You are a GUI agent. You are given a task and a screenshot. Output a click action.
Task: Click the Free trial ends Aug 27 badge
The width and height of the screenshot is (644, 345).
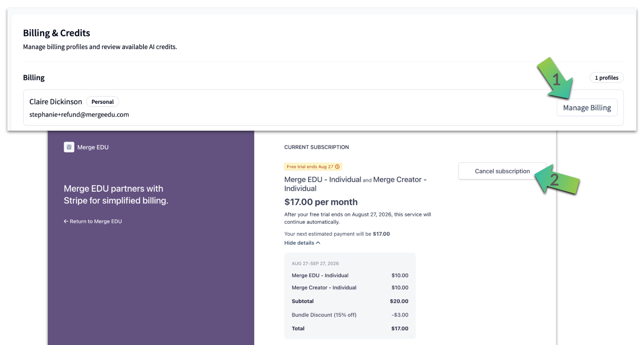(313, 167)
